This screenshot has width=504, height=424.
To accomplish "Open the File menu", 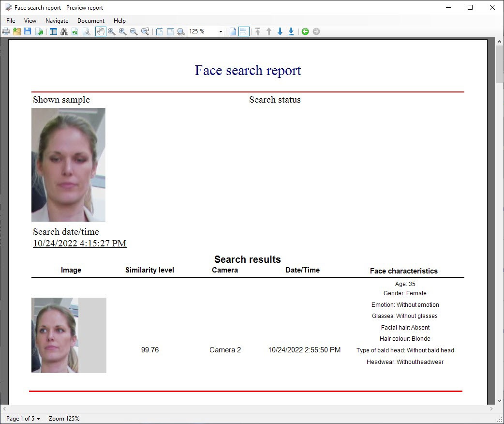I will click(x=11, y=21).
